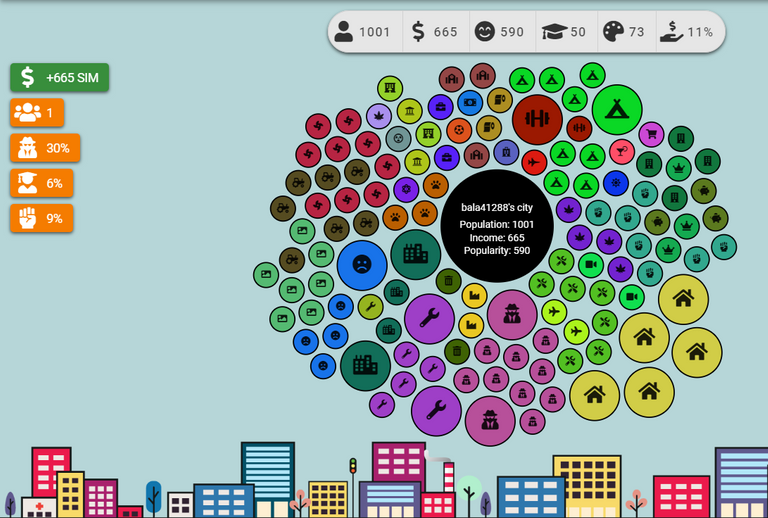The image size is (768, 518).
Task: Select the magenta shopping cart bubble
Action: [651, 135]
